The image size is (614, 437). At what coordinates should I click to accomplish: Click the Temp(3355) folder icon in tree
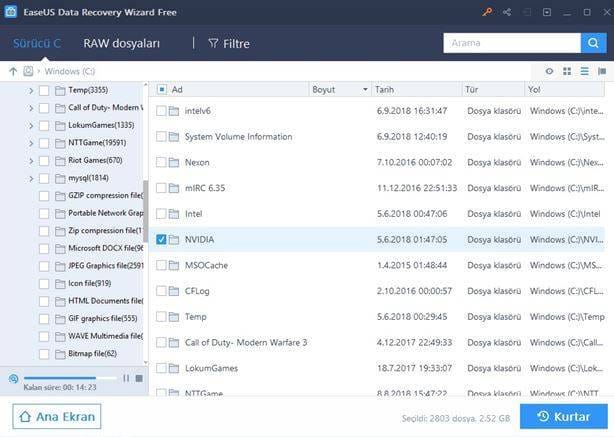coord(60,91)
